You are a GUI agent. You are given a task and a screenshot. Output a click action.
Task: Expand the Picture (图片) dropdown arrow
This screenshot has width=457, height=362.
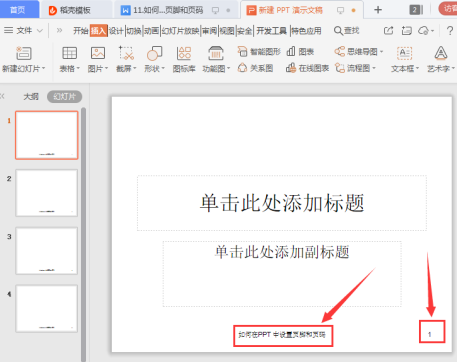point(107,69)
